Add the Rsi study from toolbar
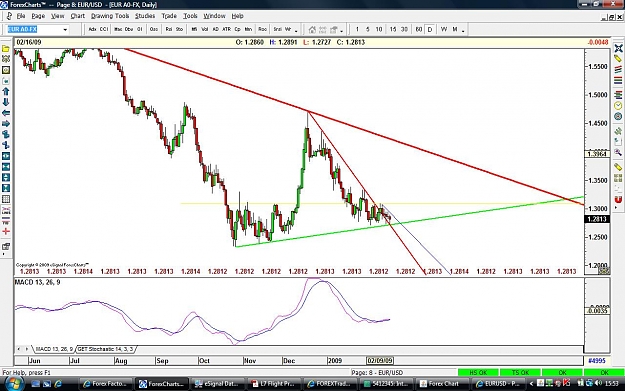625x391 pixels. click(x=169, y=29)
